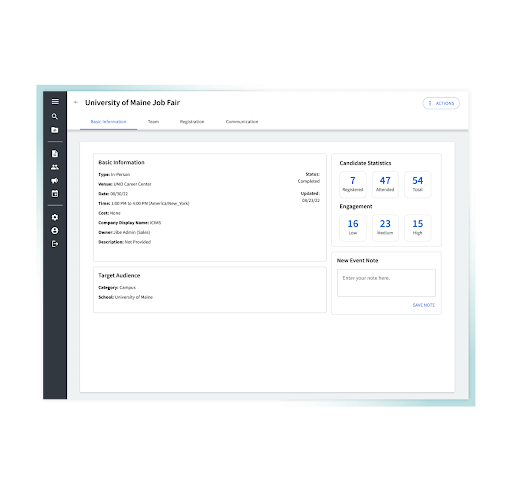The width and height of the screenshot is (512, 480).
Task: Click the Save Note link
Action: pos(424,305)
